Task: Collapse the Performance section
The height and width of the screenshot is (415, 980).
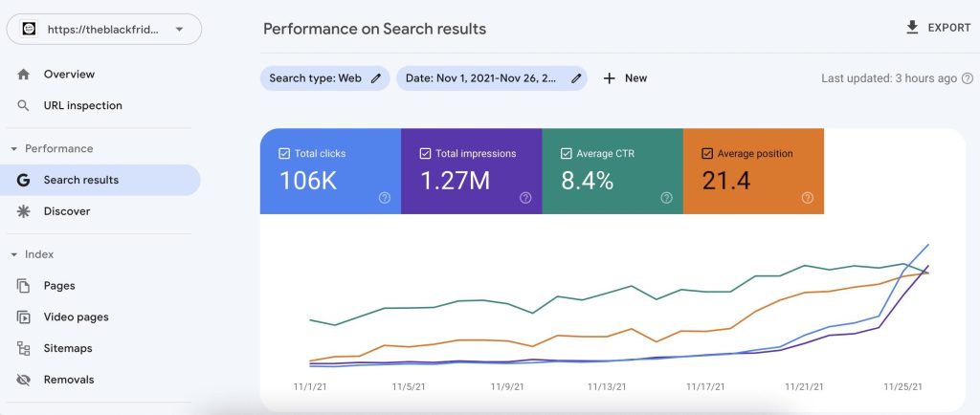Action: point(14,149)
